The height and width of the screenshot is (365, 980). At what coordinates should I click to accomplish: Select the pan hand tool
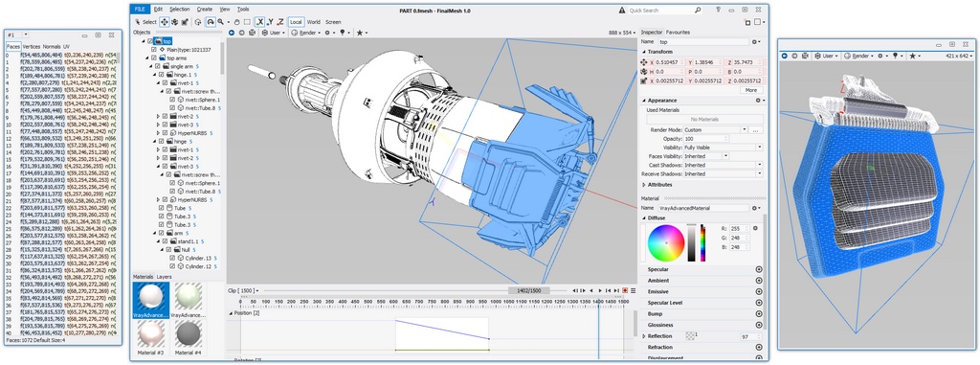coord(238,22)
